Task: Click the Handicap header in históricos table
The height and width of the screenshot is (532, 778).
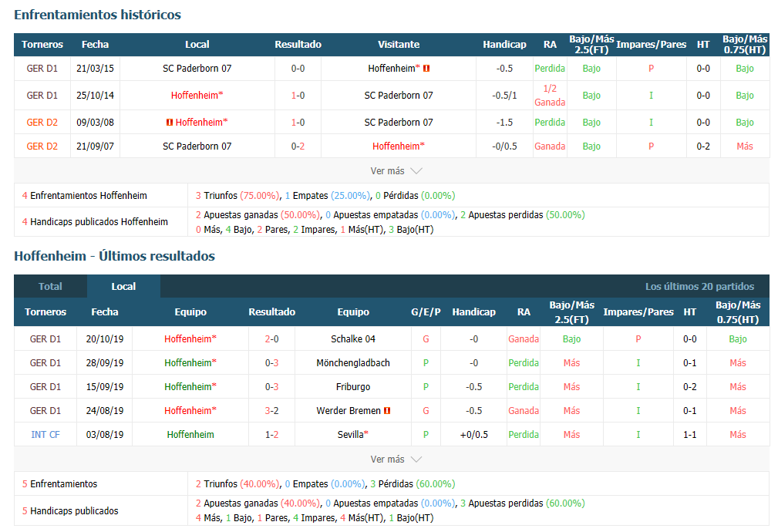Action: [504, 45]
